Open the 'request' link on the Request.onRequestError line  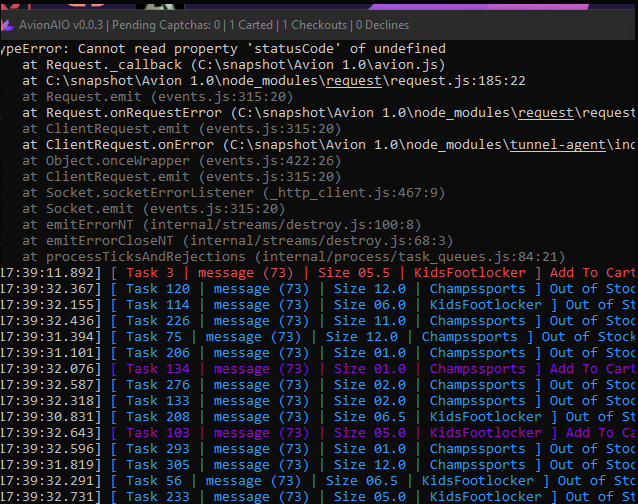point(546,113)
